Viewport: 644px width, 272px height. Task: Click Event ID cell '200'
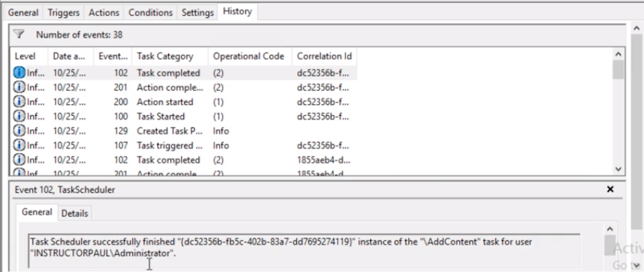click(x=121, y=102)
